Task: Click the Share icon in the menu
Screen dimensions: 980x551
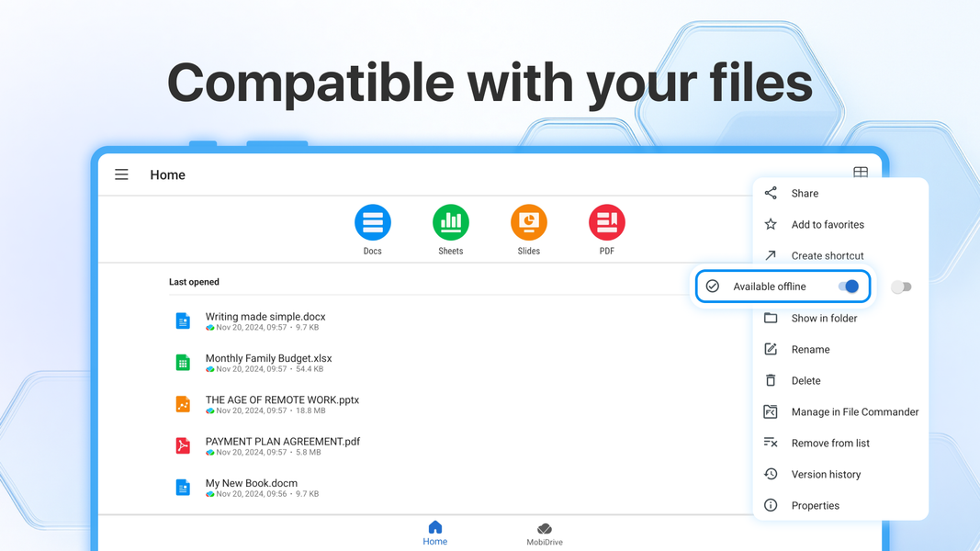Action: (770, 193)
